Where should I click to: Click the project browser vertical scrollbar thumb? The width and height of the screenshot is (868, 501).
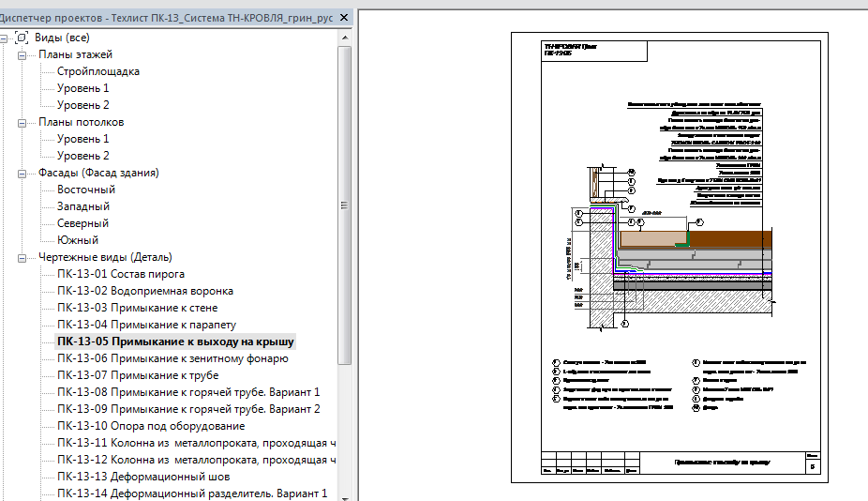click(x=344, y=205)
